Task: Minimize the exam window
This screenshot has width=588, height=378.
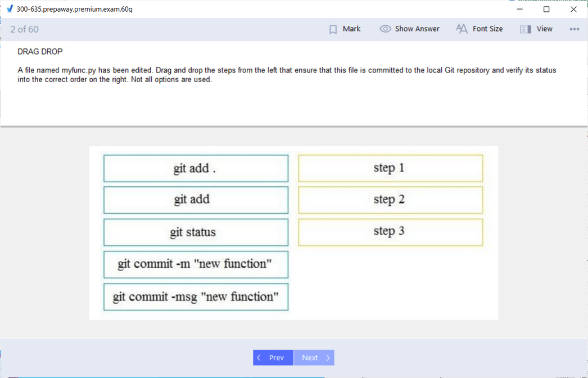Action: [x=520, y=9]
